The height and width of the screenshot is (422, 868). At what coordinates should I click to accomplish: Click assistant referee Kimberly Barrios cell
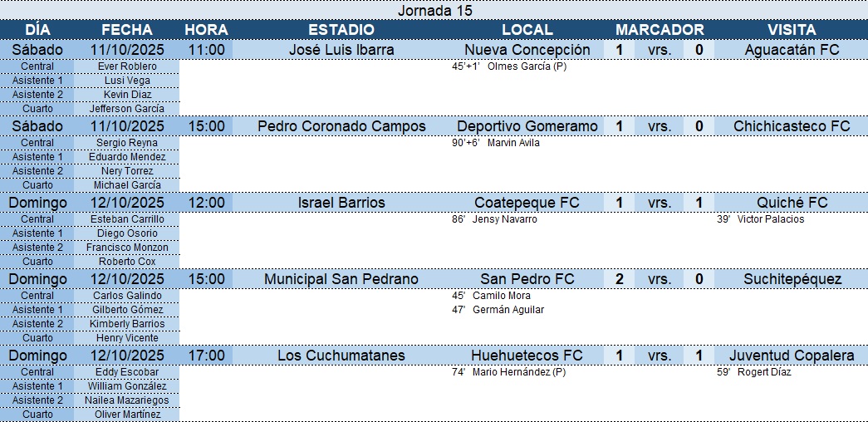(126, 324)
